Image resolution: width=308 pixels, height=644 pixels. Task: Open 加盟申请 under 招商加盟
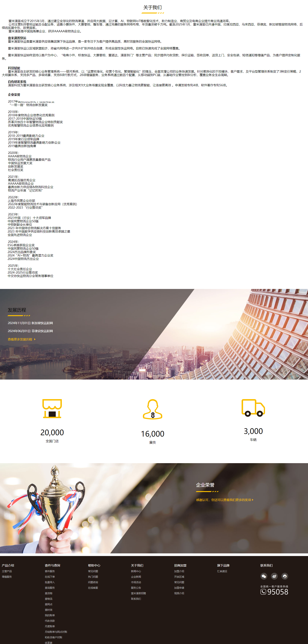(x=179, y=588)
